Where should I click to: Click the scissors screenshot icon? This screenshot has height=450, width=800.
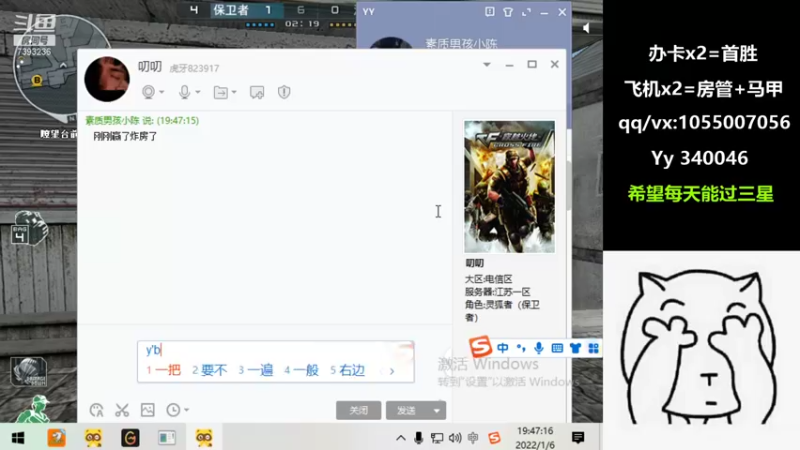point(122,410)
